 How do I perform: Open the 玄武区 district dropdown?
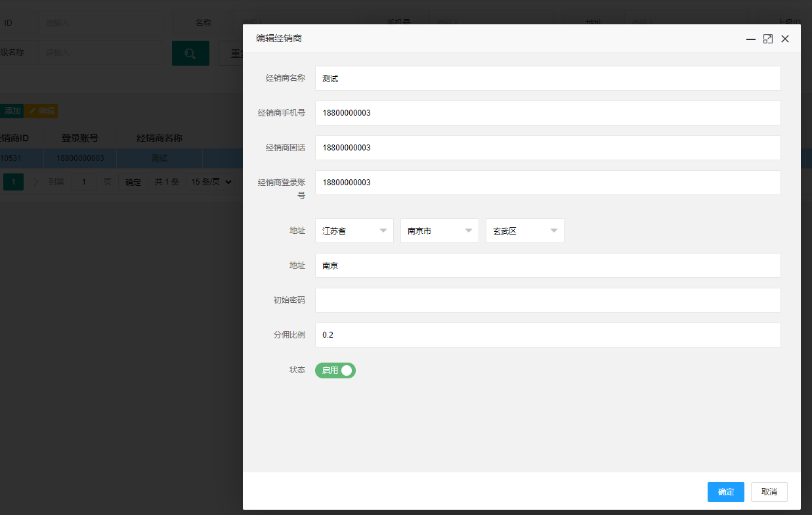525,231
